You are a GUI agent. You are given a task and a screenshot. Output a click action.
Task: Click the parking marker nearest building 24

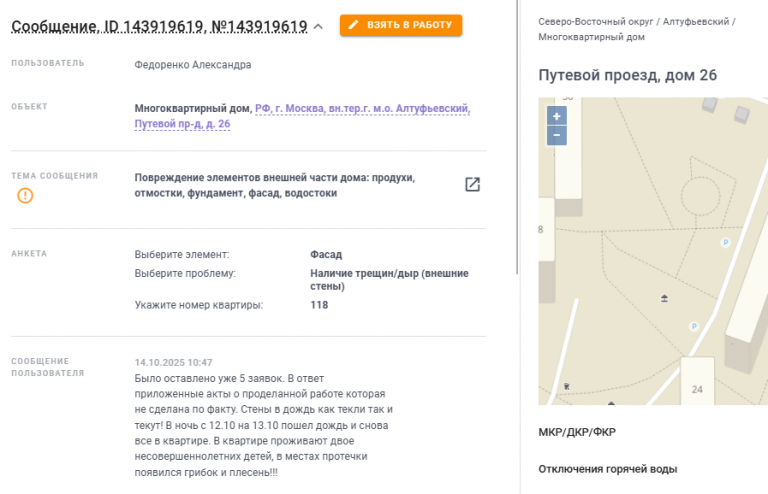click(x=694, y=326)
